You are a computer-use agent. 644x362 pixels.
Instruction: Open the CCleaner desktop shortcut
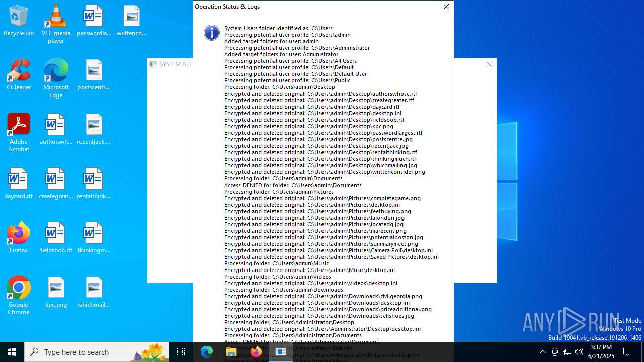[x=19, y=75]
